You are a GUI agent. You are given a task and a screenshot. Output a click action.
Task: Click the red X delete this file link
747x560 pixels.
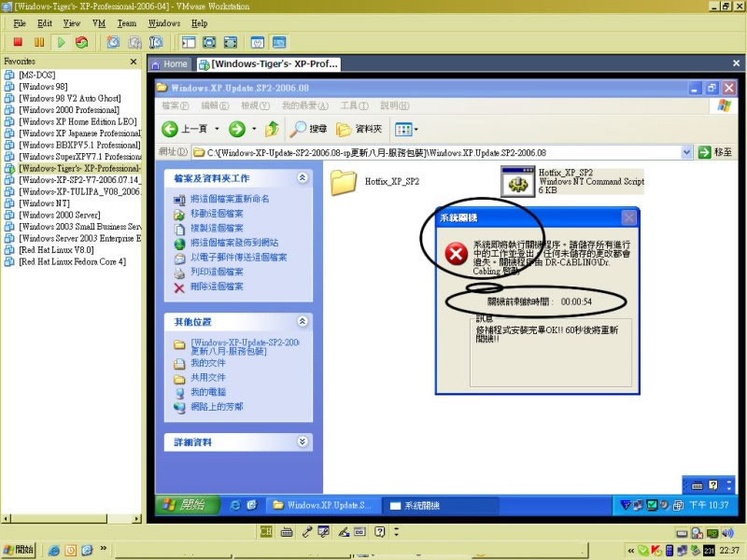[x=217, y=287]
